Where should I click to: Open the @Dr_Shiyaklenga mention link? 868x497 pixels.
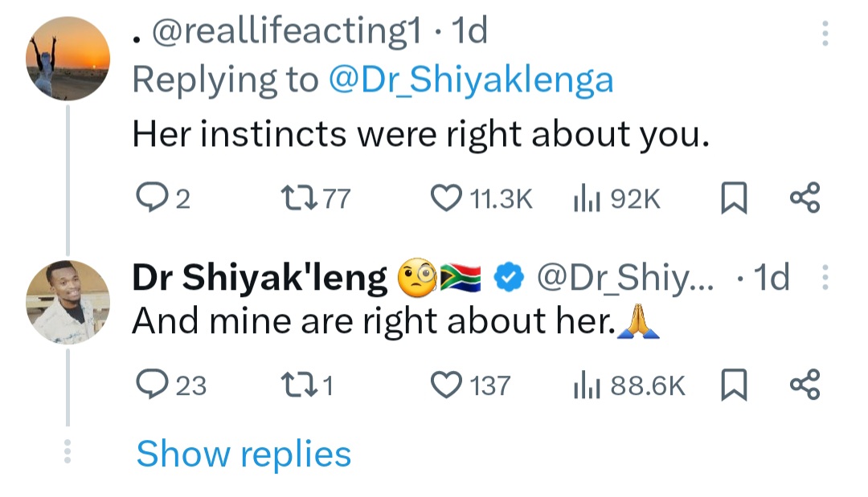coord(471,79)
